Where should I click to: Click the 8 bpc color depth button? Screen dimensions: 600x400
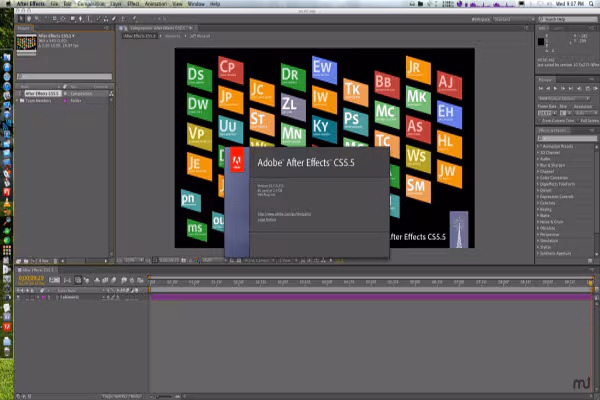tap(43, 261)
